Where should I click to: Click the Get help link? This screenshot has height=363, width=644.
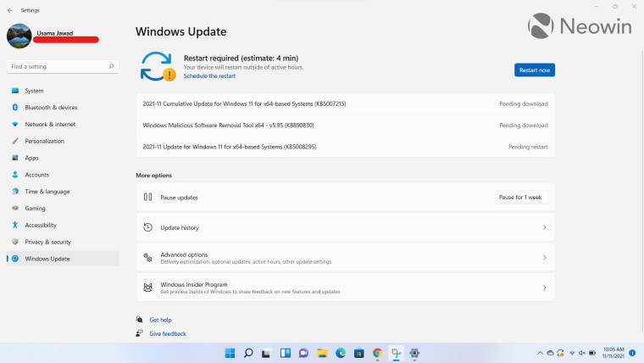click(x=161, y=320)
